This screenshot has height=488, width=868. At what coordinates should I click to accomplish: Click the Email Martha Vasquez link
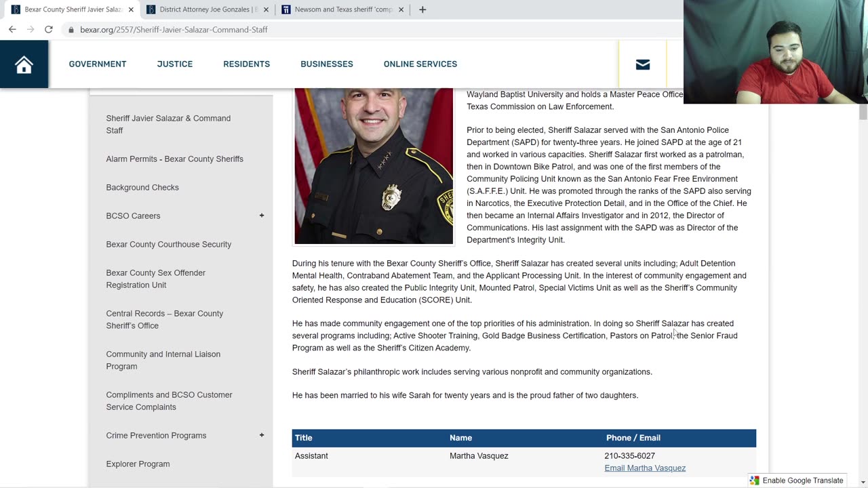645,468
